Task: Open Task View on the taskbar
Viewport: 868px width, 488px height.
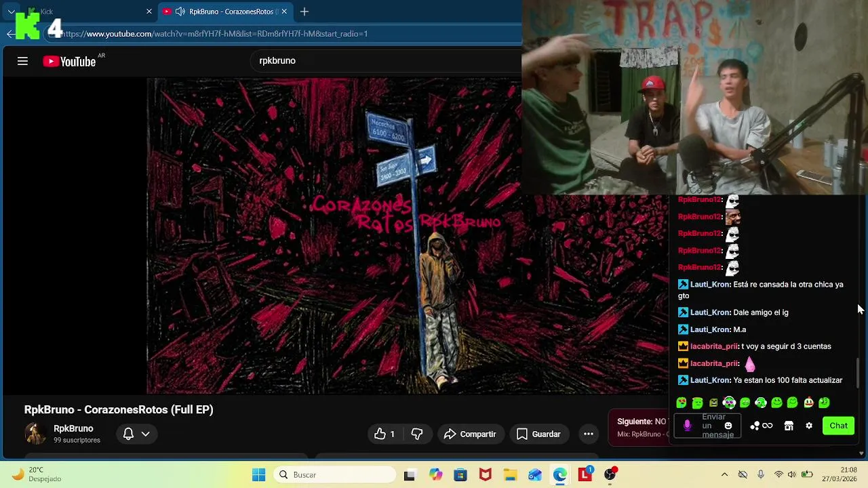Action: 409,475
